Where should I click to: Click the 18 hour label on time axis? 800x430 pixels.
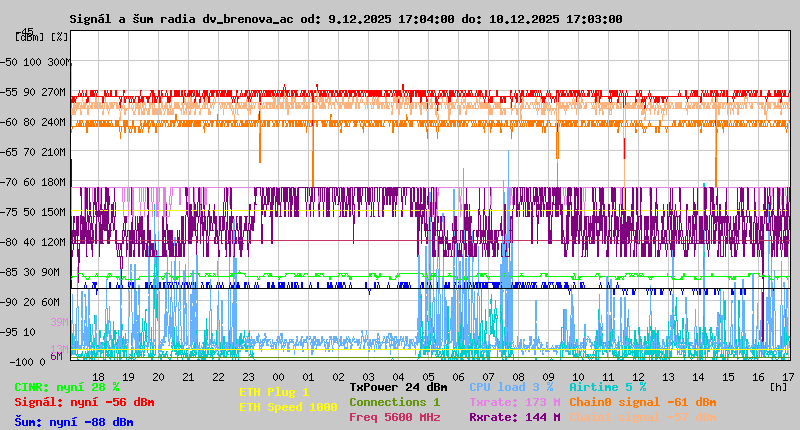[x=98, y=376]
